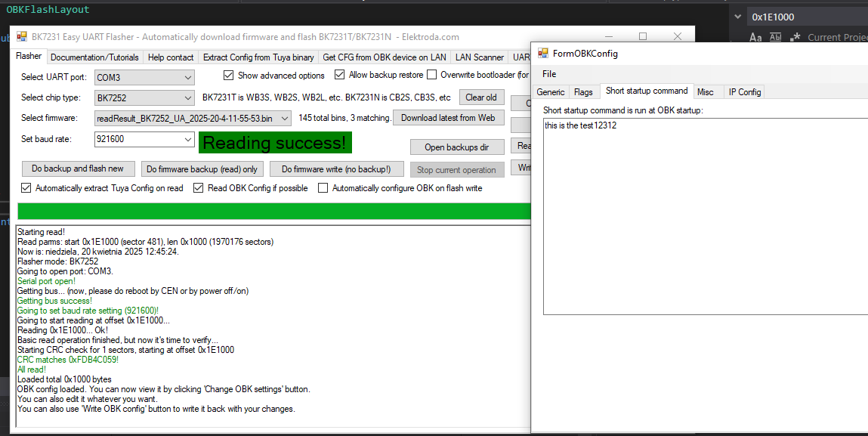Click Open backups dir button
Viewport: 868px width, 436px height.
click(457, 147)
